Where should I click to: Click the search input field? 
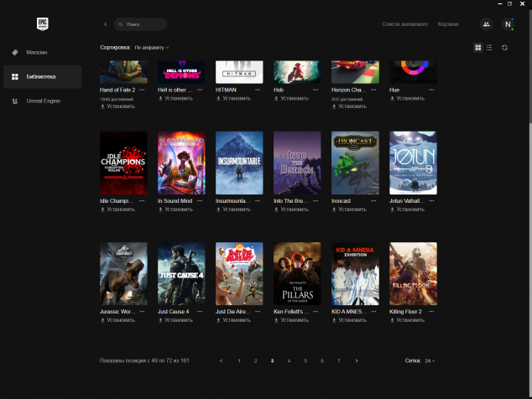[x=143, y=24]
